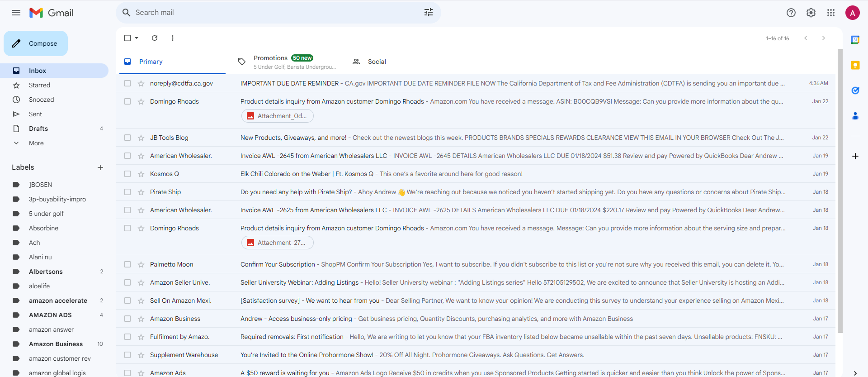This screenshot has width=868, height=377.
Task: Open the IMPORTANT DUE DATE REMINDER email
Action: (x=476, y=83)
